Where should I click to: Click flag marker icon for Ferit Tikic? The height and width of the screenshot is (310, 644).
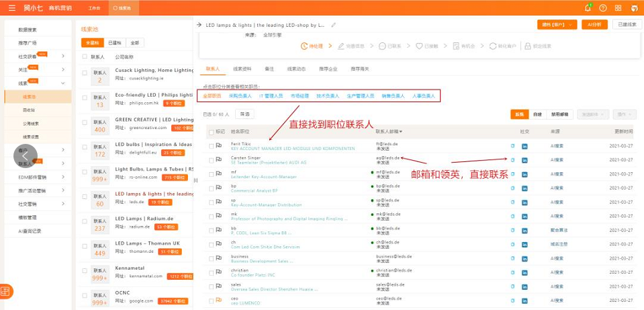tap(218, 145)
